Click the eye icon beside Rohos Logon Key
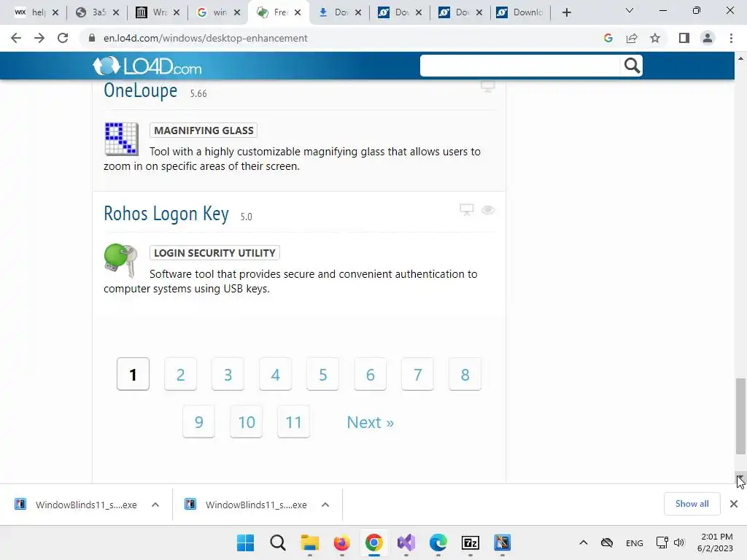This screenshot has width=747, height=560. pos(488,210)
